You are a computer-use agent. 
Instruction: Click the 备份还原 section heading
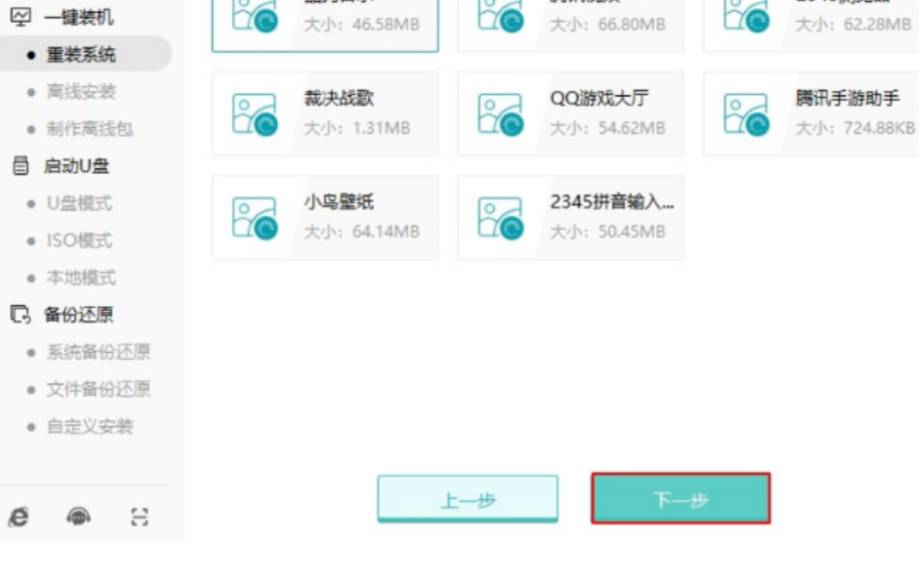(x=79, y=314)
